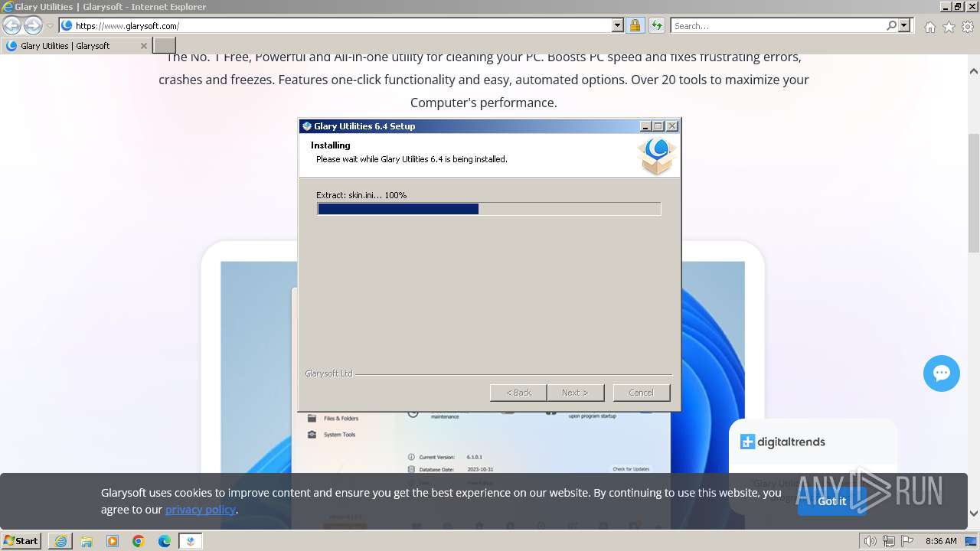Click the digitaltrends logo card

[782, 442]
